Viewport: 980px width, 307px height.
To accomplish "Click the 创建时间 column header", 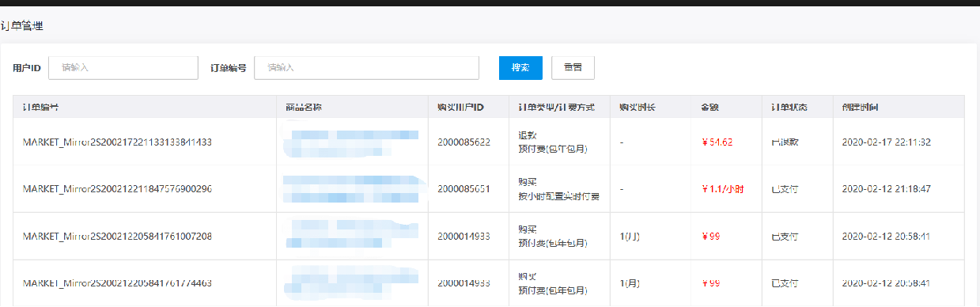I will pos(859,107).
